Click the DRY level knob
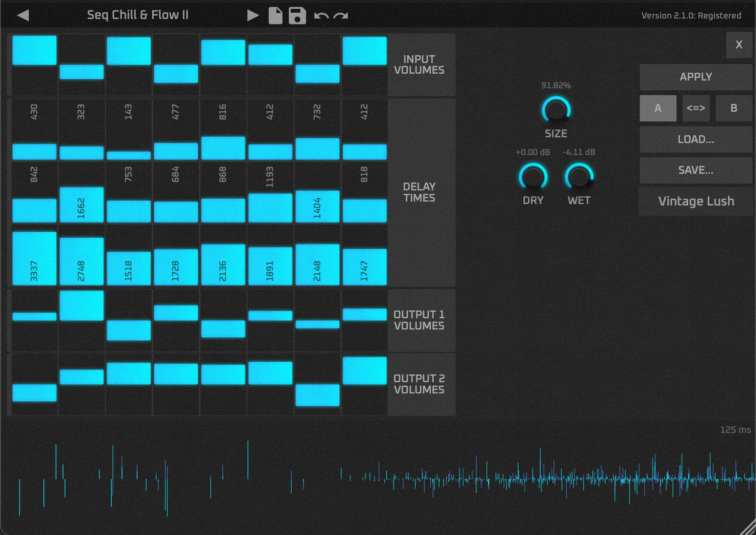The image size is (756, 535). tap(533, 177)
